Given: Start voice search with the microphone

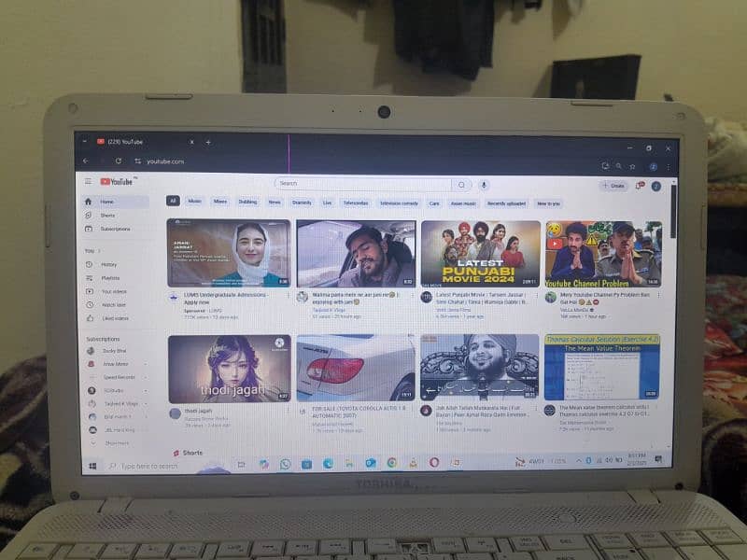Looking at the screenshot, I should point(484,185).
